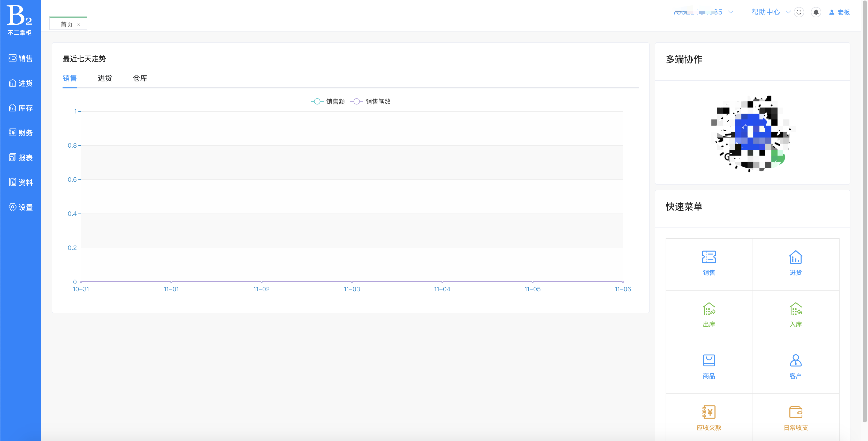Close the 首页 tab

(79, 25)
